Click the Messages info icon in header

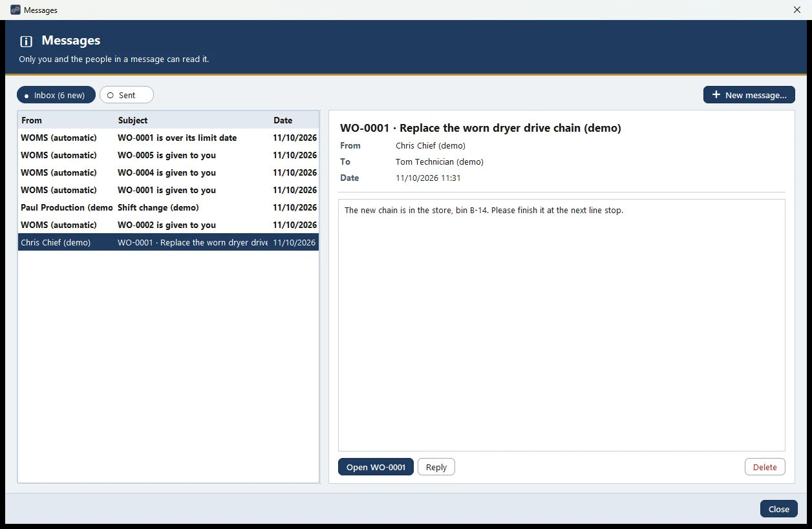coord(27,41)
